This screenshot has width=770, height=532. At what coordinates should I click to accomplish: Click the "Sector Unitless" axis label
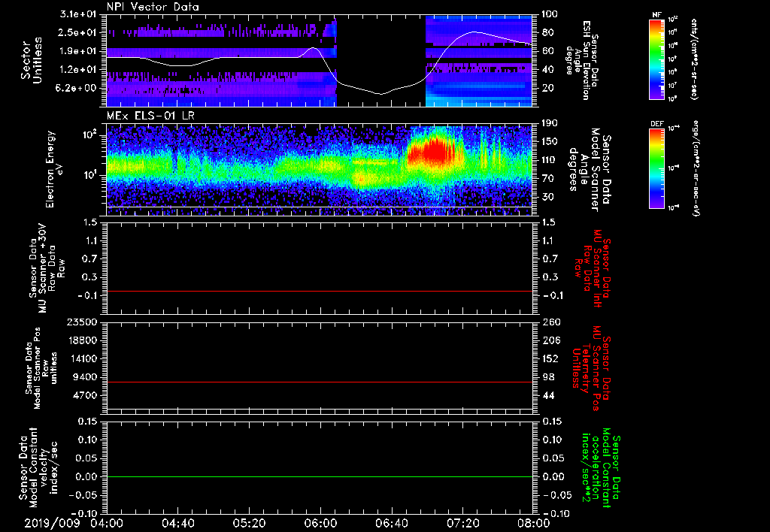pyautogui.click(x=32, y=60)
